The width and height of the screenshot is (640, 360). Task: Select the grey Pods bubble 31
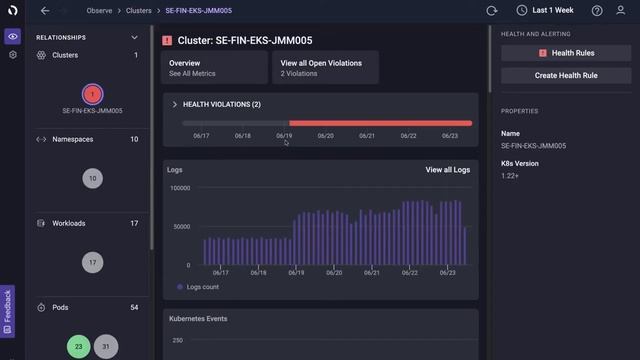coord(106,347)
